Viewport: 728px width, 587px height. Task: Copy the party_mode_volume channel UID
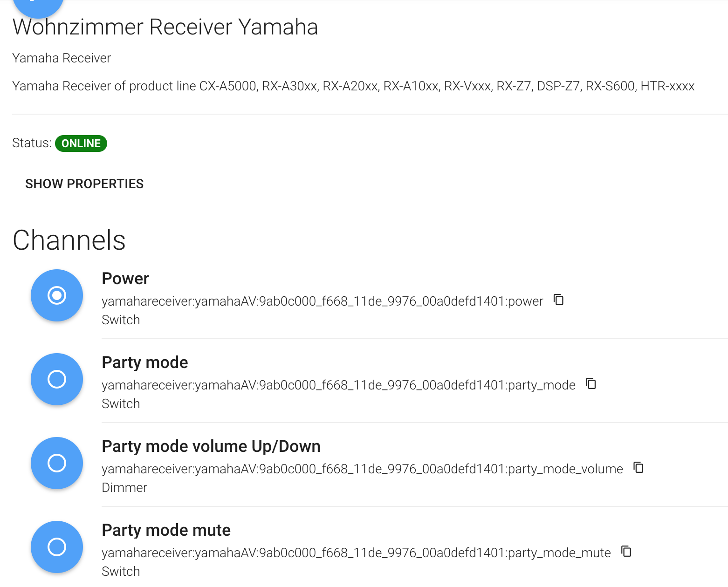click(639, 467)
